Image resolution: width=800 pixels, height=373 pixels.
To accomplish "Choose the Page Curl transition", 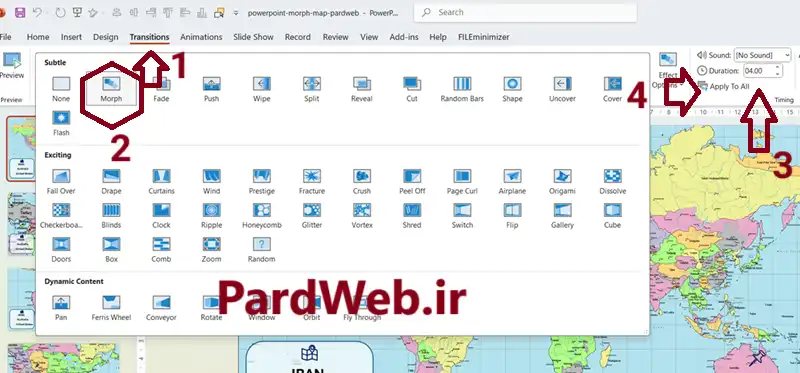I will point(462,181).
